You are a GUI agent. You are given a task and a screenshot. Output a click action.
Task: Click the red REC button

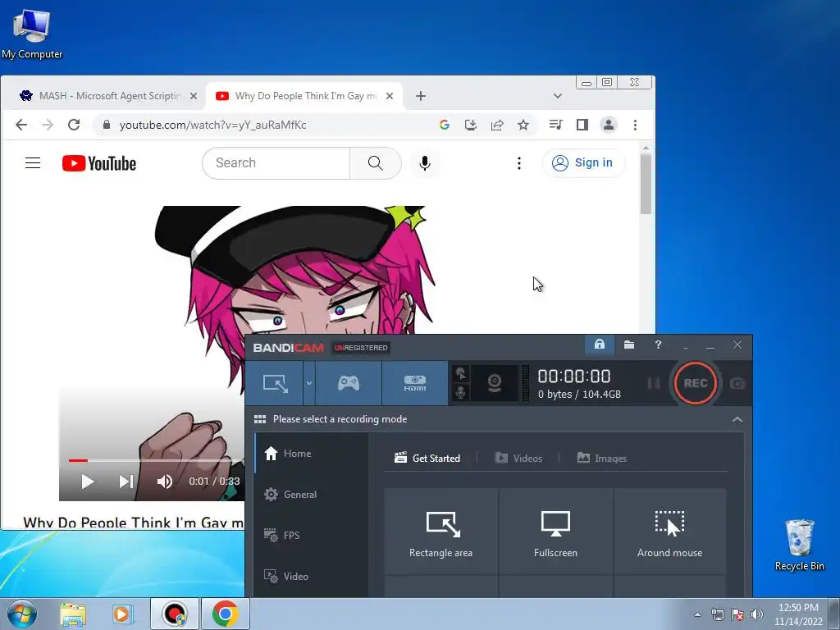click(x=696, y=383)
